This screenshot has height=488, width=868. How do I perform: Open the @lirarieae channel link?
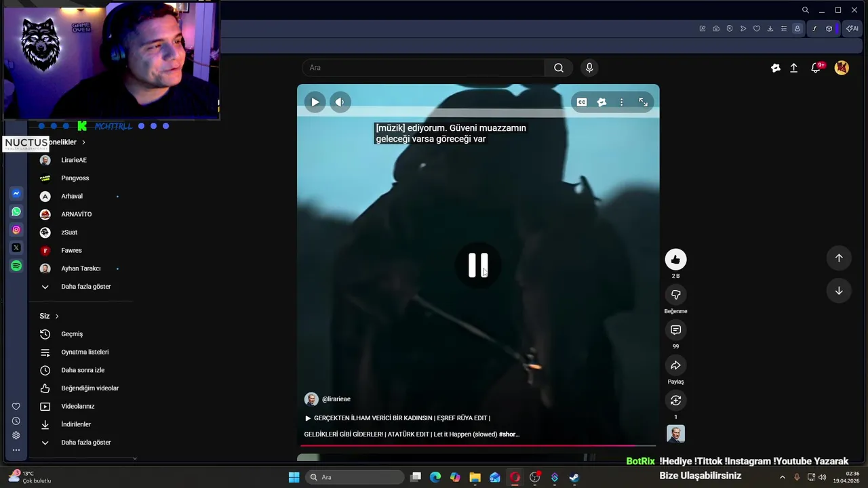pyautogui.click(x=336, y=399)
